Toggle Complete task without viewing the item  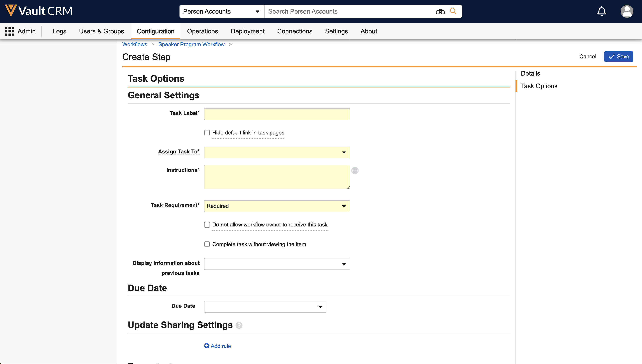coord(207,244)
